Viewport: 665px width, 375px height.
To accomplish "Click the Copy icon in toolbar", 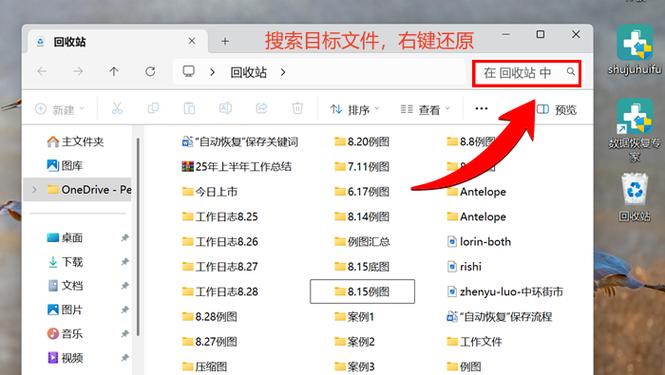I will click(x=153, y=109).
